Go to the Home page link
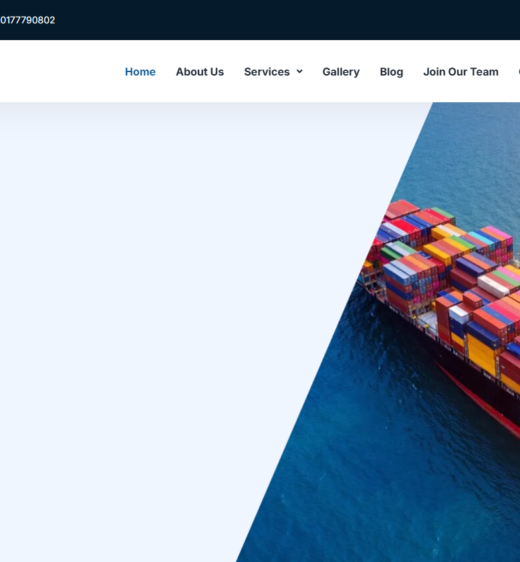520x562 pixels. click(x=140, y=72)
